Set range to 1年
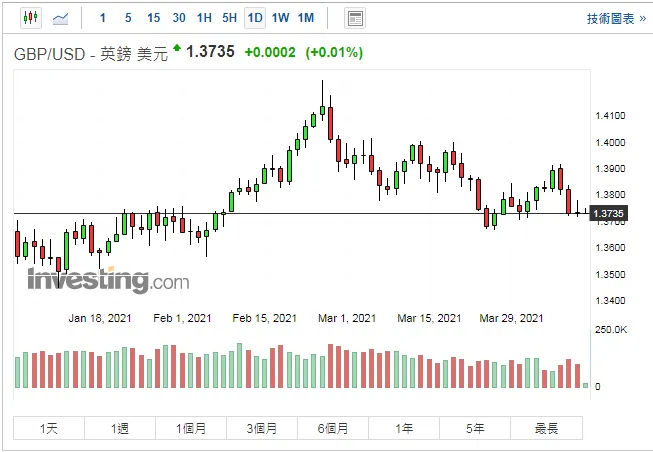This screenshot has height=452, width=653. 404,428
